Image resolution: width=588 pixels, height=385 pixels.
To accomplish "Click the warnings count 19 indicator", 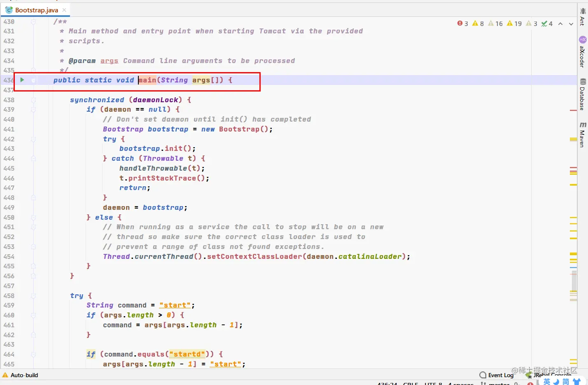I will (514, 23).
